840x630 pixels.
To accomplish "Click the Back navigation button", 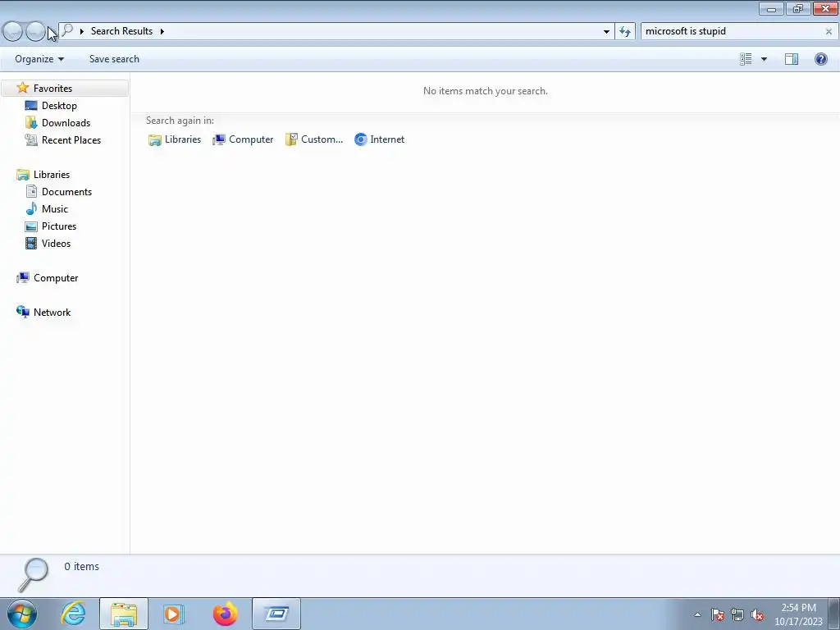I will pos(12,32).
